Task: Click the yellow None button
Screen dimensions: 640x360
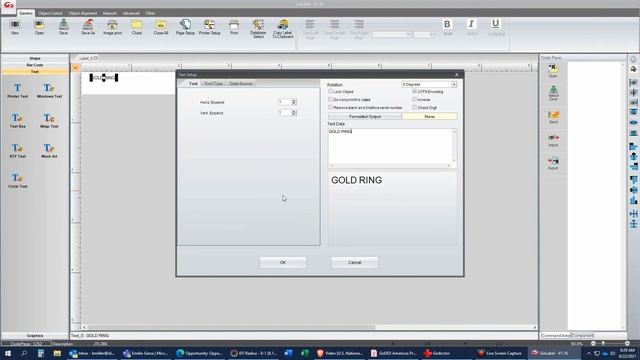Action: (x=429, y=116)
